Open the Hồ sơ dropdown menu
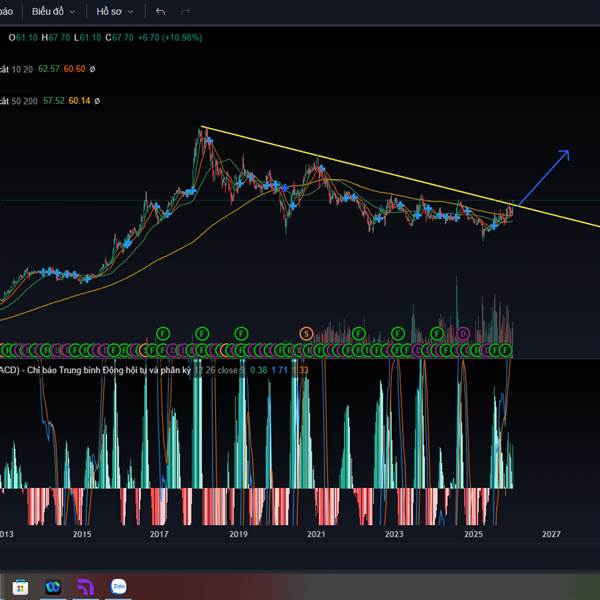600x600 pixels. (115, 12)
